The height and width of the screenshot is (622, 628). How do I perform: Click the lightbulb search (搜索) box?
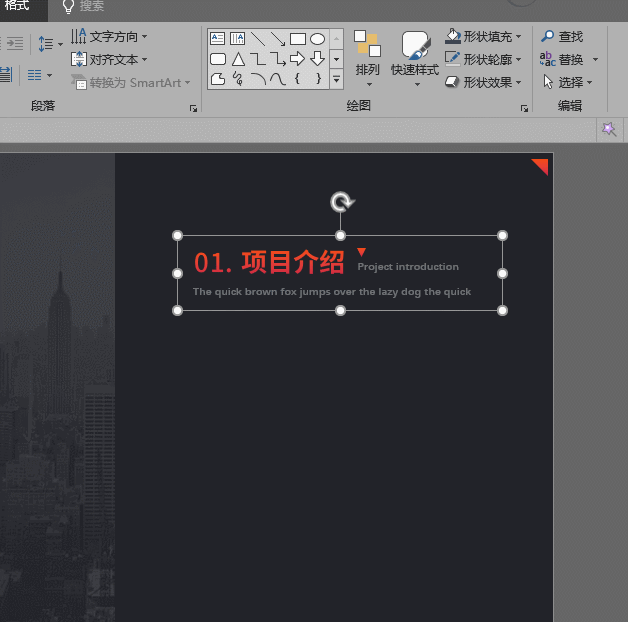(x=83, y=6)
